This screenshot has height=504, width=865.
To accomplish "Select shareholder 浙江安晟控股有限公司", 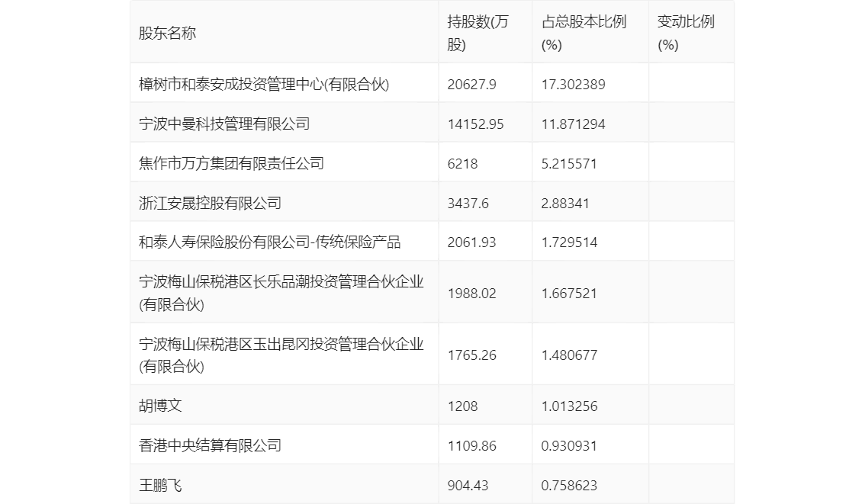I will [210, 204].
